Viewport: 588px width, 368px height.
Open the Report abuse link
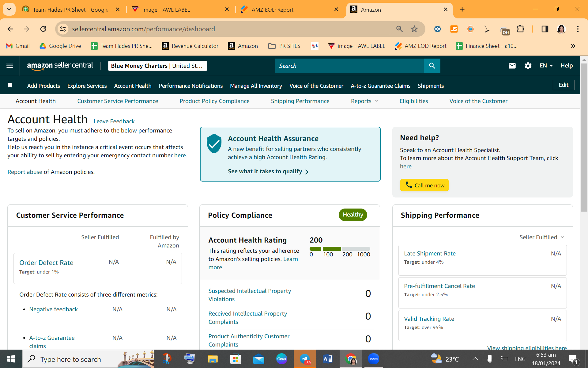click(25, 172)
